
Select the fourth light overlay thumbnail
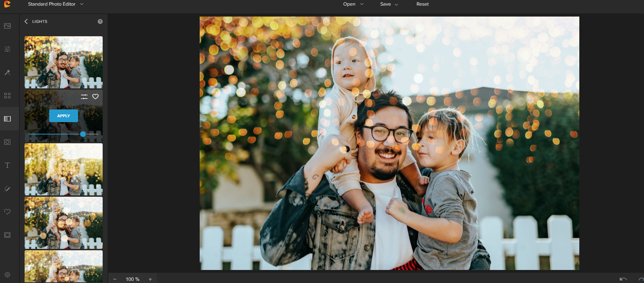[x=64, y=223]
